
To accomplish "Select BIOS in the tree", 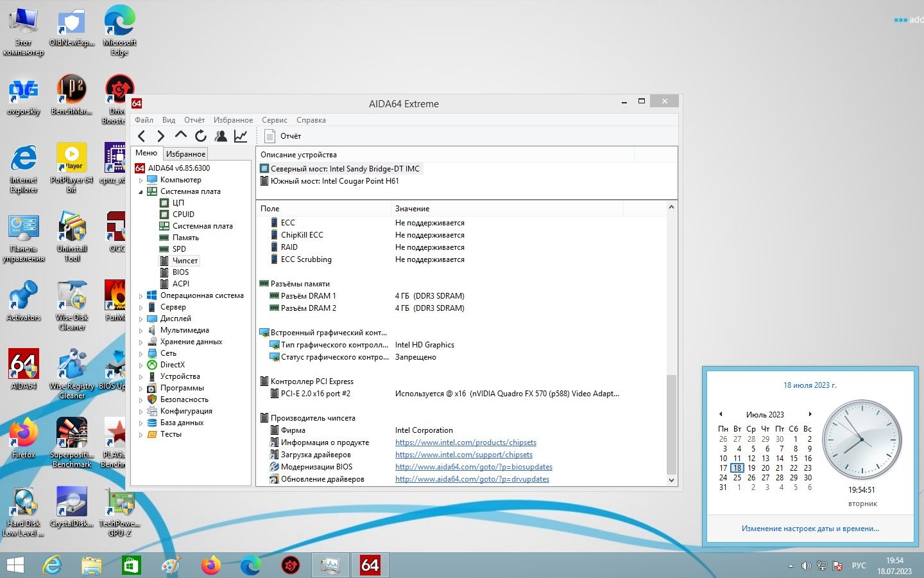I will [180, 272].
